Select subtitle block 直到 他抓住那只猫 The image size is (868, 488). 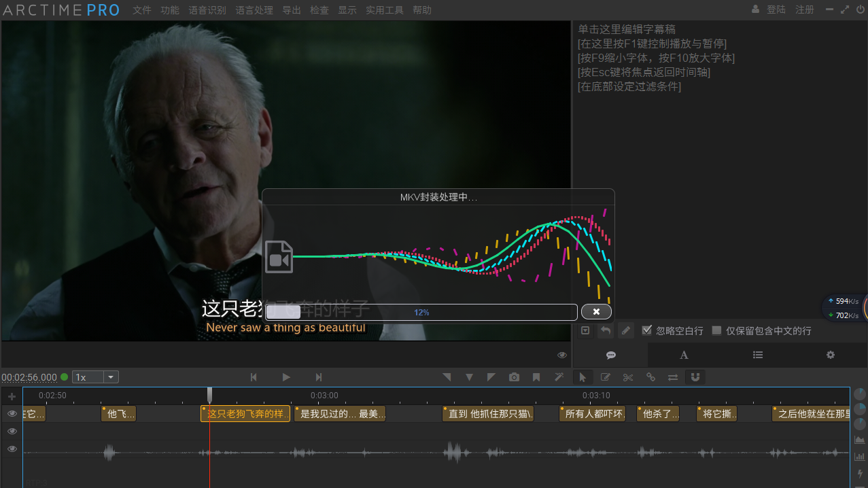(488, 413)
